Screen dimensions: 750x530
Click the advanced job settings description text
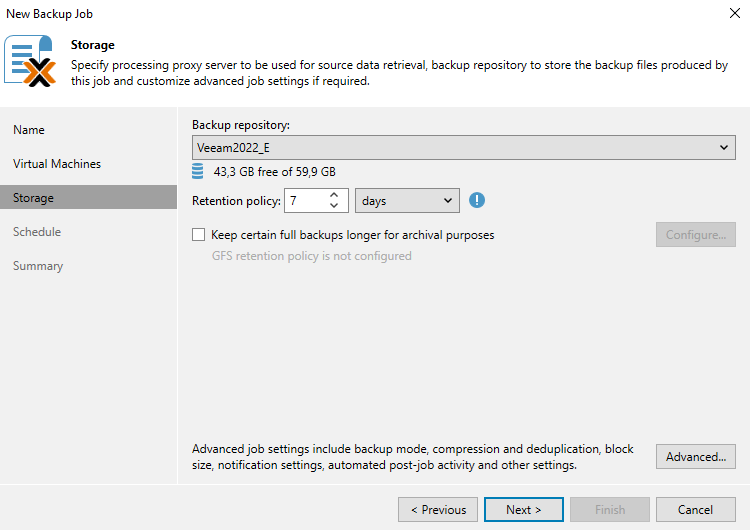(412, 457)
